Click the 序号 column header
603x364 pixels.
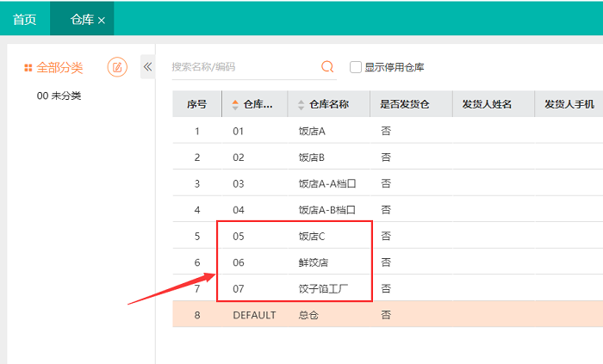(196, 105)
